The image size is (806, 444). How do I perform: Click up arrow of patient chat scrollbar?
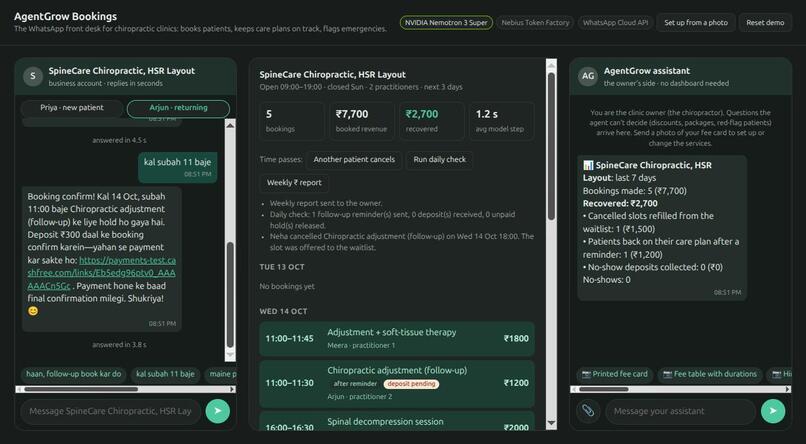pos(230,125)
